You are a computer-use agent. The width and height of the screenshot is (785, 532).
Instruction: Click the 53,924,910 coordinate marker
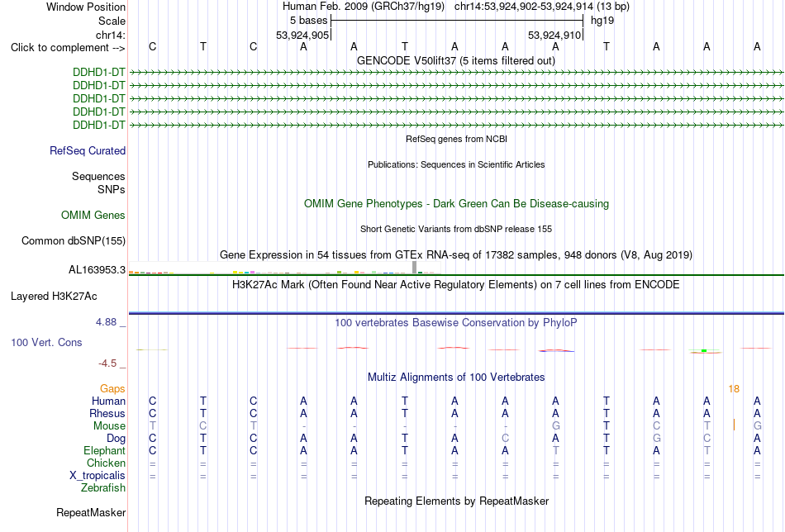coord(554,35)
